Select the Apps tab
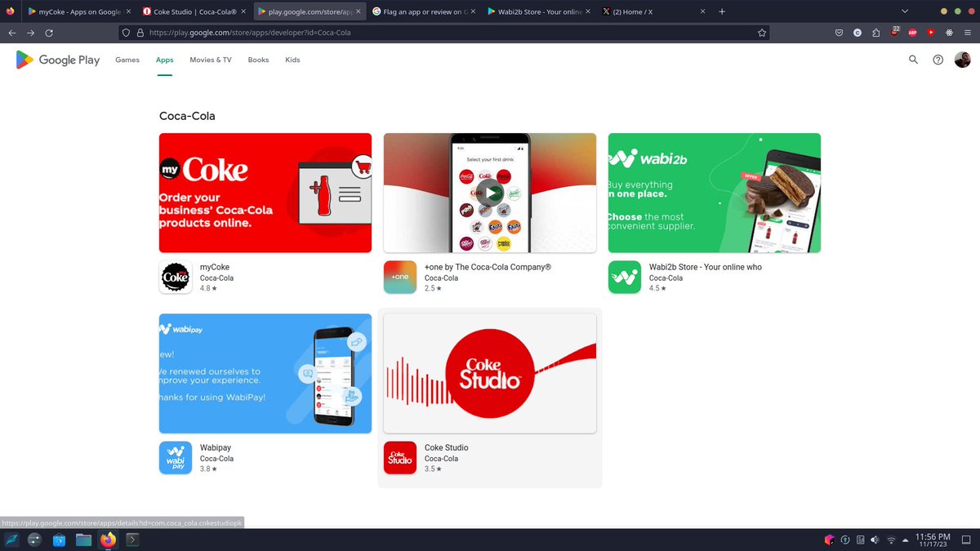The width and height of the screenshot is (980, 551). tap(165, 60)
